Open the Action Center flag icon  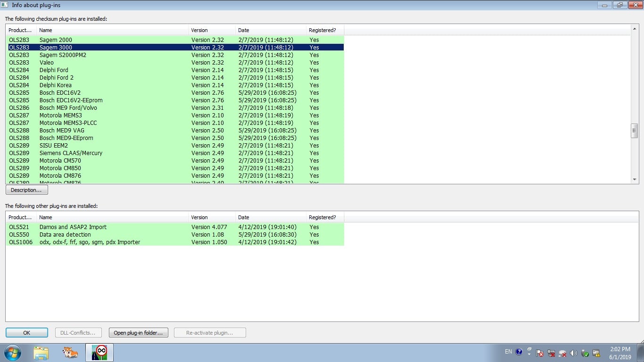click(540, 353)
